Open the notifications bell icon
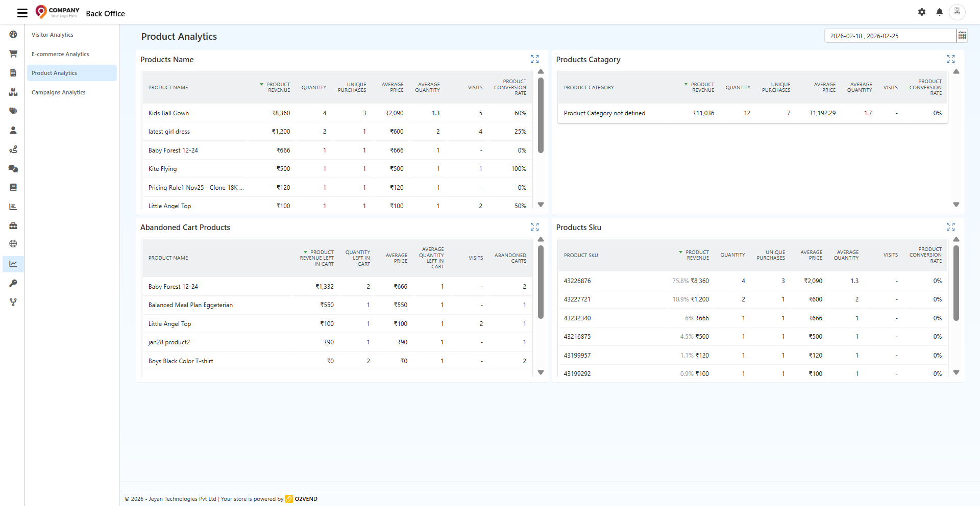 click(x=940, y=12)
